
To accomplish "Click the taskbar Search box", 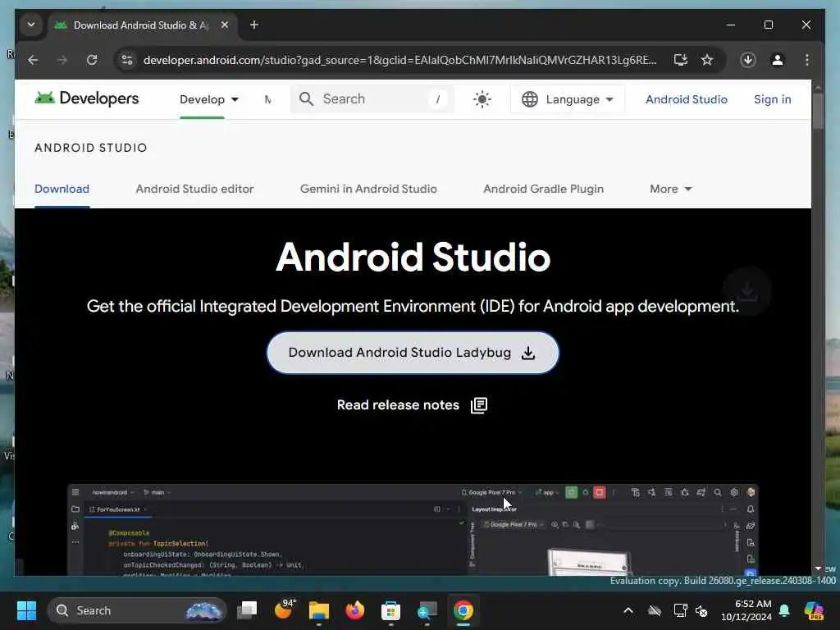I will (x=137, y=610).
